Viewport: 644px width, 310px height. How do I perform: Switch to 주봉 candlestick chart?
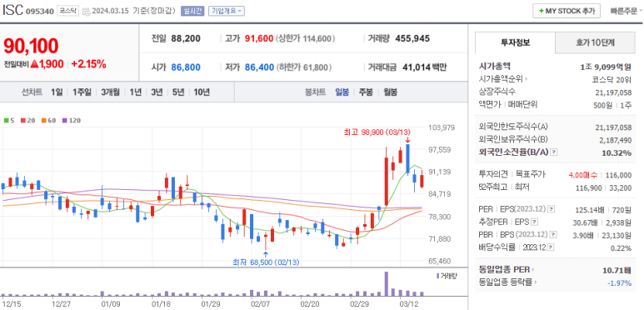(366, 92)
